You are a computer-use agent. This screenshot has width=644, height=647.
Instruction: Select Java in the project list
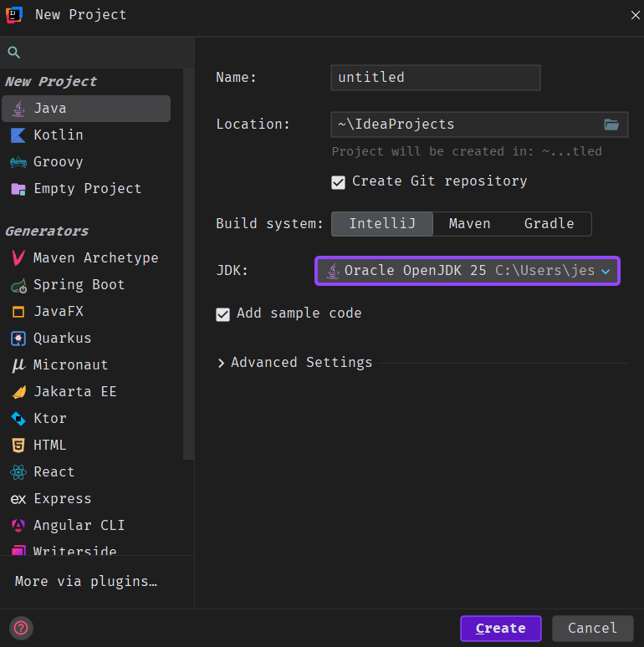pos(86,109)
